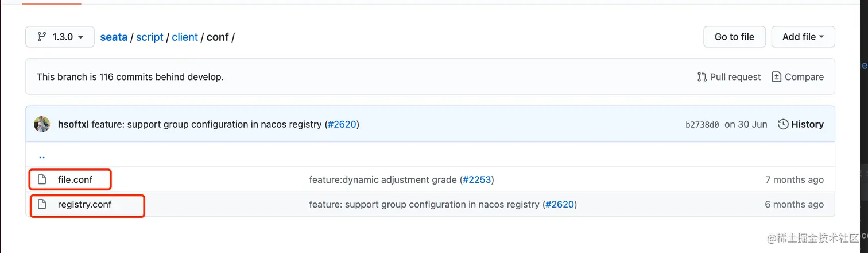Click the hsoftxl avatar thumbnail

(42, 124)
